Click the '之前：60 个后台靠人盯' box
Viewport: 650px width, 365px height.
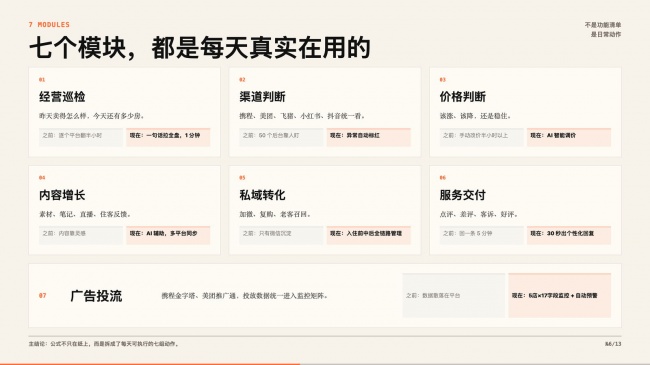click(x=281, y=137)
